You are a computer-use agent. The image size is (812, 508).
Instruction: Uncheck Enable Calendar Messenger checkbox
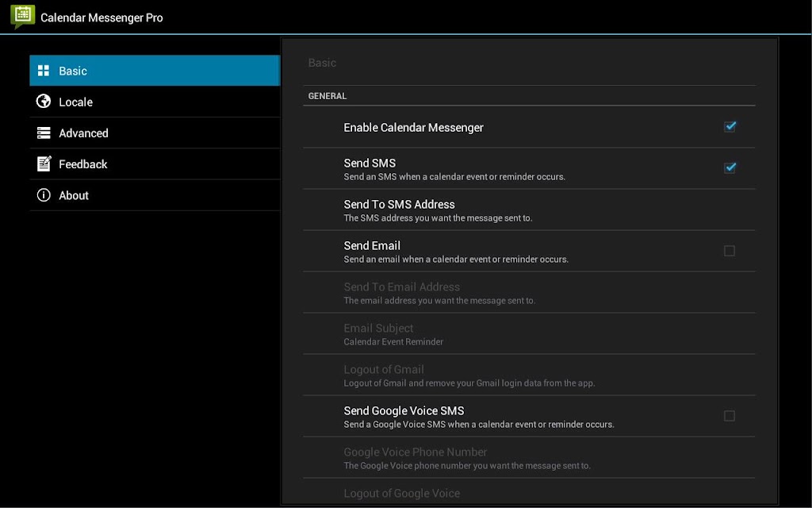[x=730, y=126]
